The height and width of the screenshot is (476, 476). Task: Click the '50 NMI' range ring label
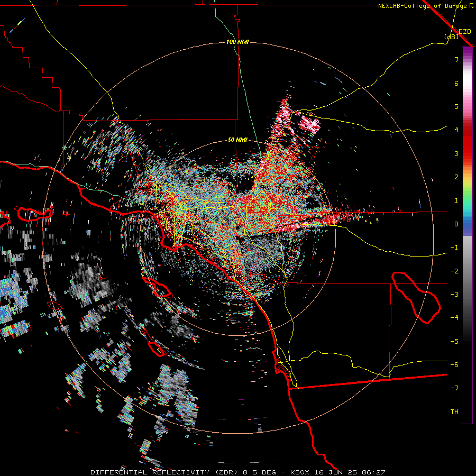point(237,140)
